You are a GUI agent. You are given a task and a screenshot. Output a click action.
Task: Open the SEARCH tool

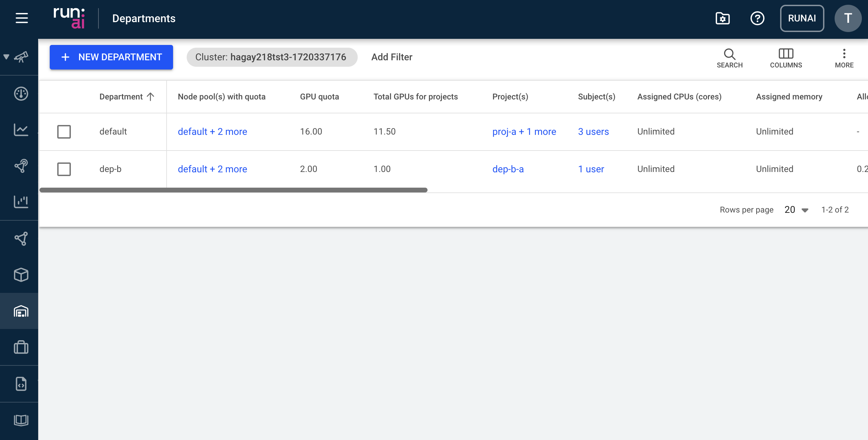tap(730, 58)
